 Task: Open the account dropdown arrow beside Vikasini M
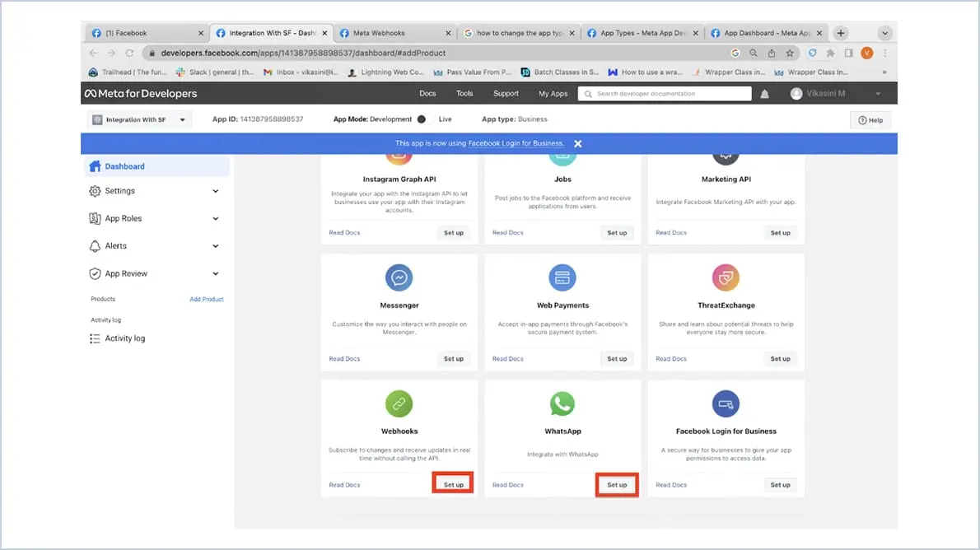click(x=878, y=94)
